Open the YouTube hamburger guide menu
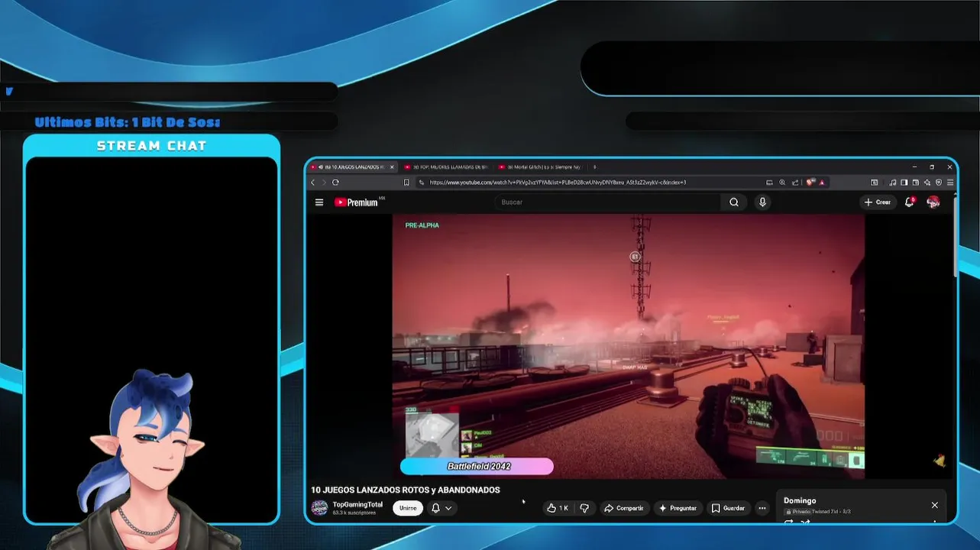The width and height of the screenshot is (980, 550). pos(319,202)
